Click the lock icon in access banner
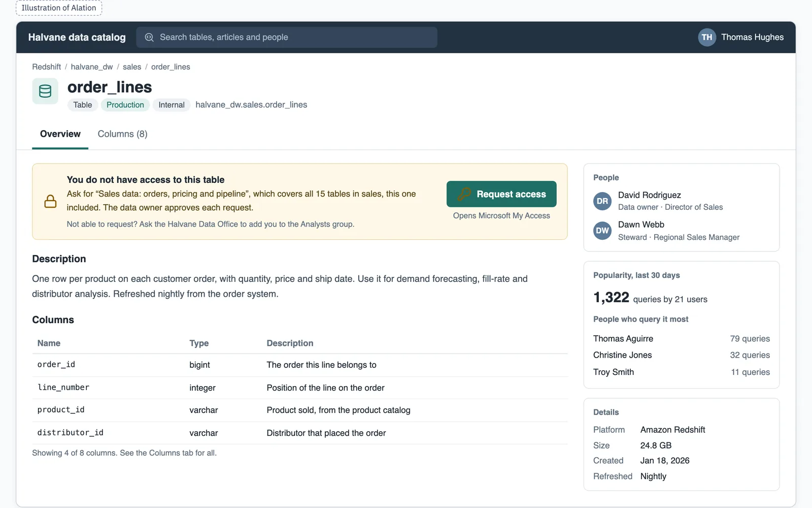Image resolution: width=812 pixels, height=508 pixels. click(50, 201)
